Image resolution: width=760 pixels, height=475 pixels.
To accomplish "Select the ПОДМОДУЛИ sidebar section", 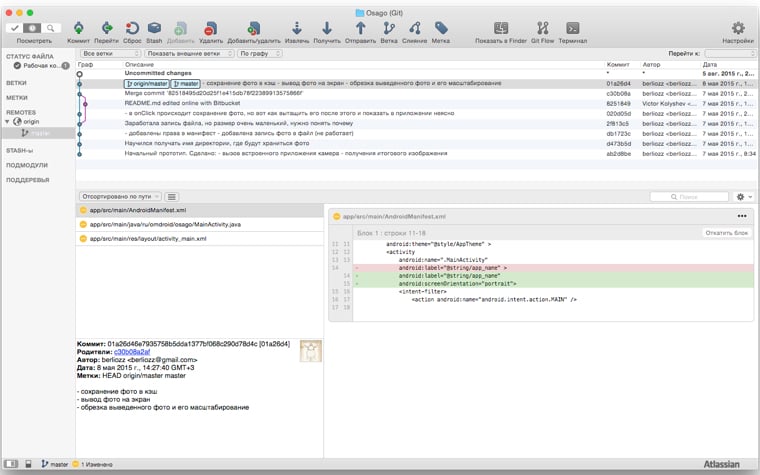I will point(27,165).
